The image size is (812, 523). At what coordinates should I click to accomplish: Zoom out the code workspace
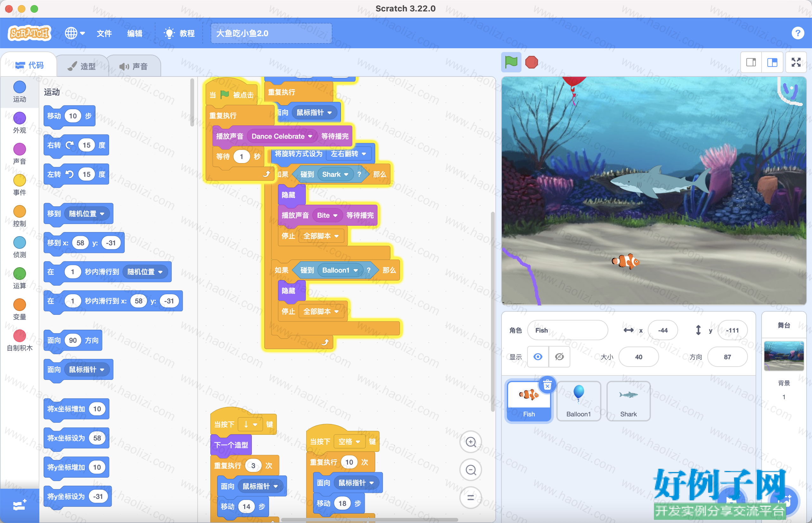tap(471, 470)
